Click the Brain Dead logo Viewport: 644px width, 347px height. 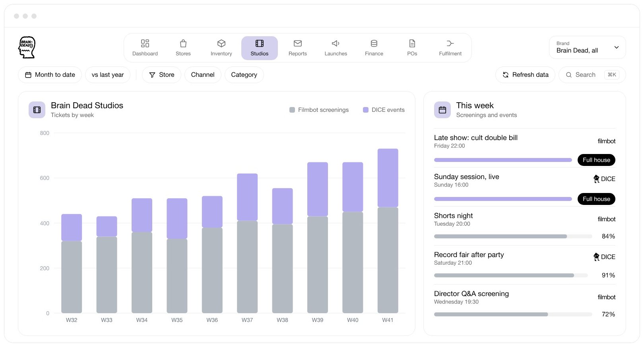pos(27,47)
